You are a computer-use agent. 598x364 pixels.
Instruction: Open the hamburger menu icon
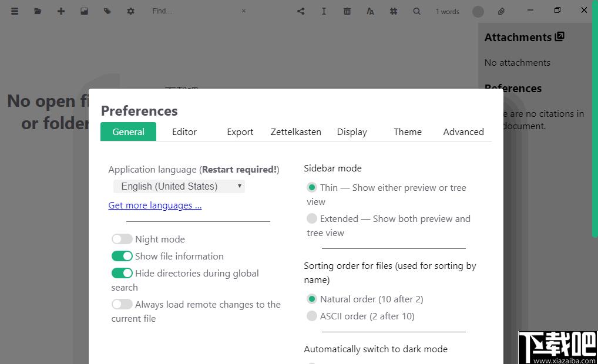tap(15, 11)
